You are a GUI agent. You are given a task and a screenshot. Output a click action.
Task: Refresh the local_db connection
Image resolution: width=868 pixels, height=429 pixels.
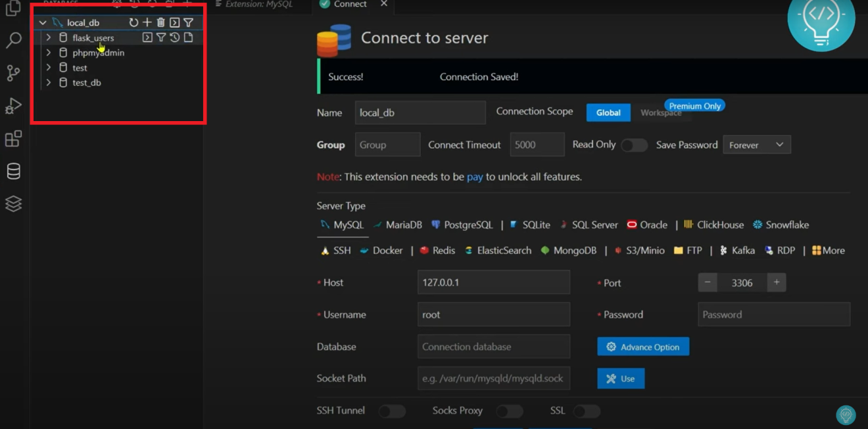point(133,22)
